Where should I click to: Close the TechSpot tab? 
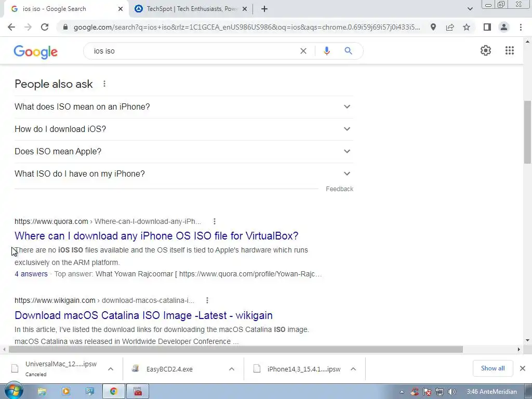[245, 9]
